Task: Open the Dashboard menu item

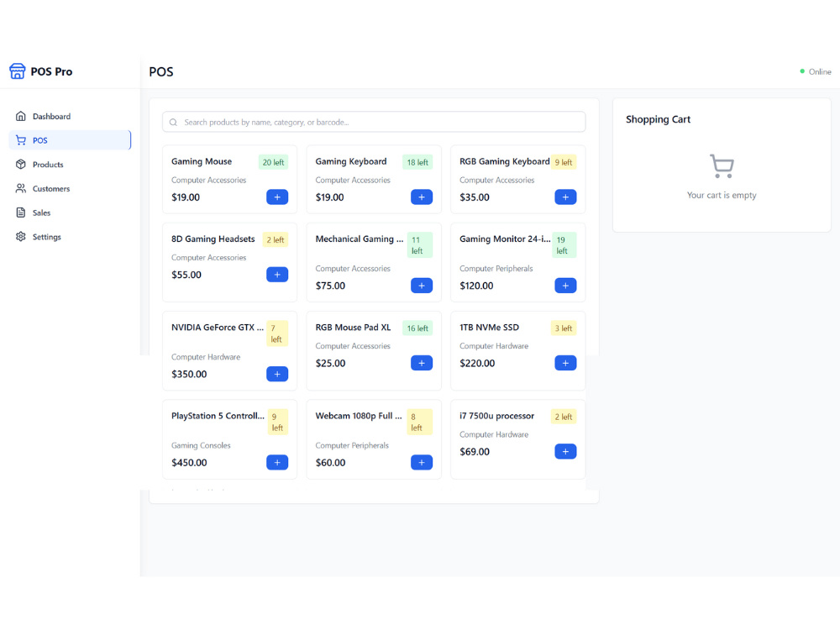Action: 71,116
